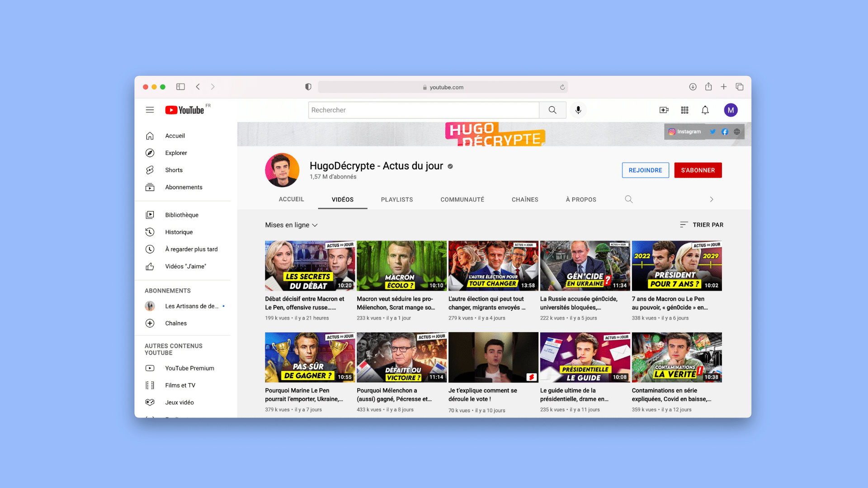The width and height of the screenshot is (868, 488).
Task: Click the search magnifier button
Action: point(552,110)
